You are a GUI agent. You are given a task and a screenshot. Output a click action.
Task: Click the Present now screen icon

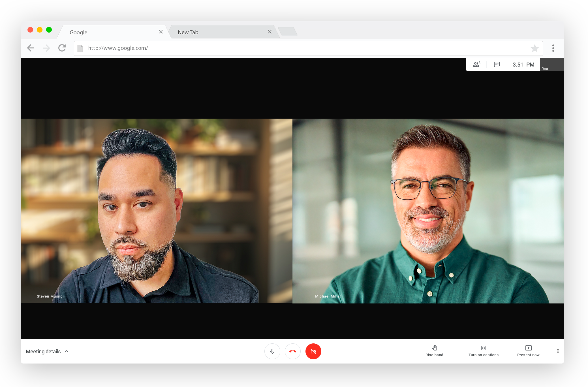(x=528, y=348)
